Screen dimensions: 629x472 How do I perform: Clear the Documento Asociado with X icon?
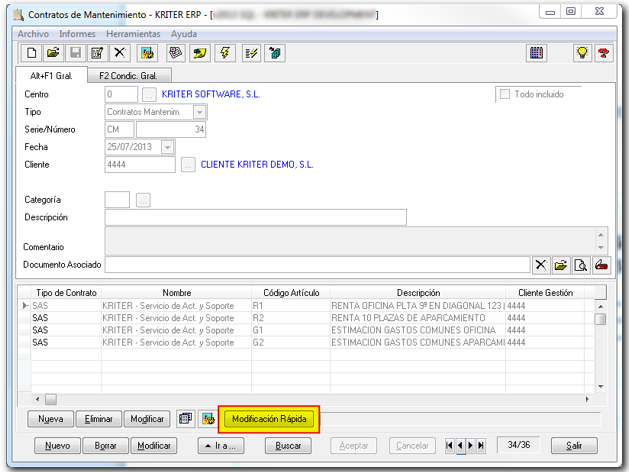[541, 265]
